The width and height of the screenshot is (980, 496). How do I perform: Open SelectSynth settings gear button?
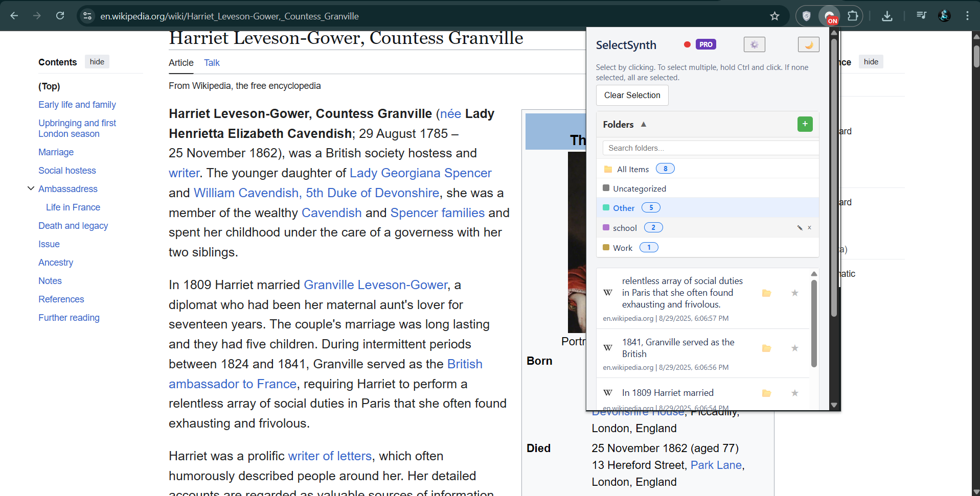(754, 45)
